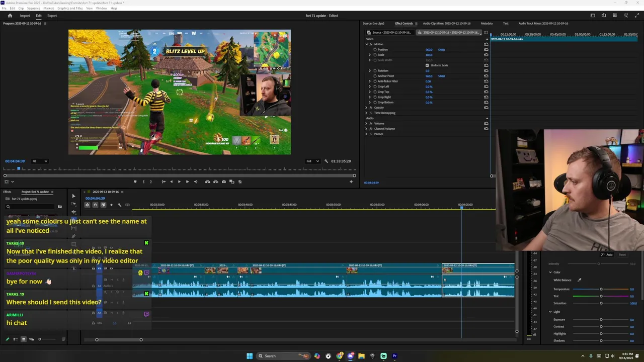Click the Mark In bracket icon

[143, 182]
